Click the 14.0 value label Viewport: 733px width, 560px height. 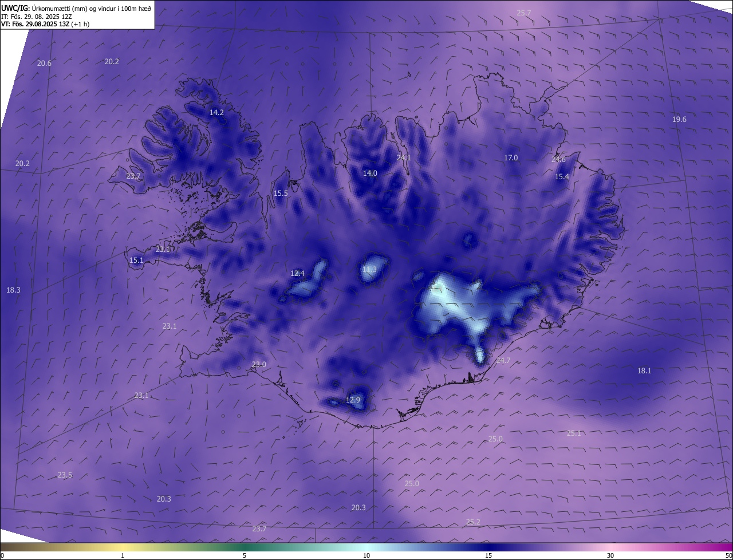(x=371, y=173)
